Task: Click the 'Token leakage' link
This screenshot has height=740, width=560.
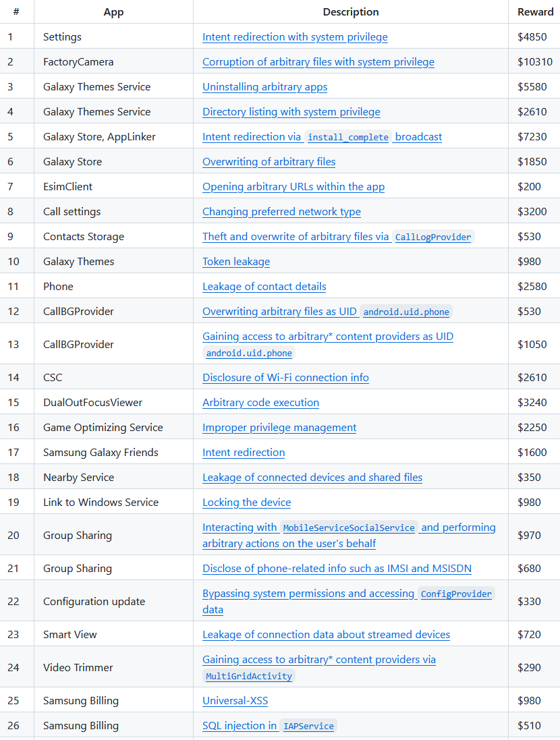Action: 236,262
